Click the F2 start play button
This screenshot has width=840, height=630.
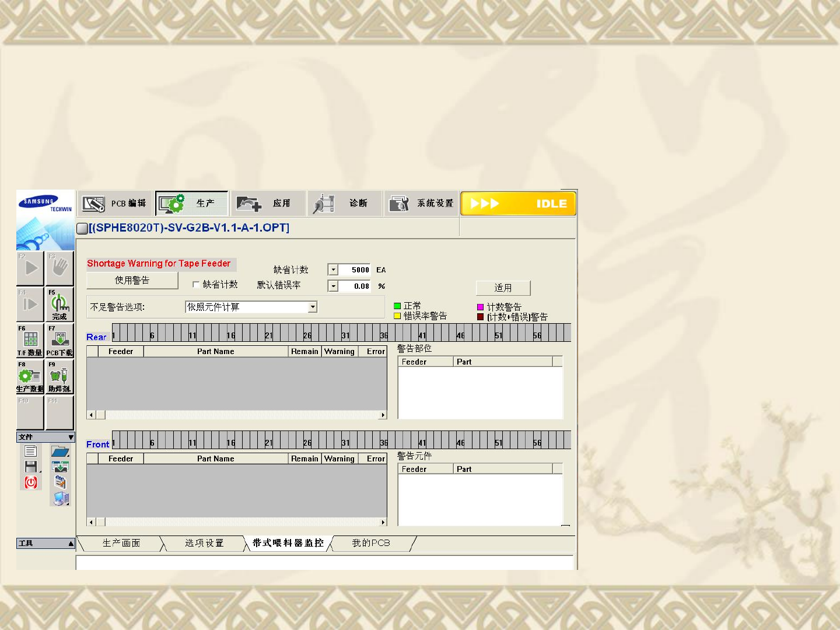[x=30, y=268]
